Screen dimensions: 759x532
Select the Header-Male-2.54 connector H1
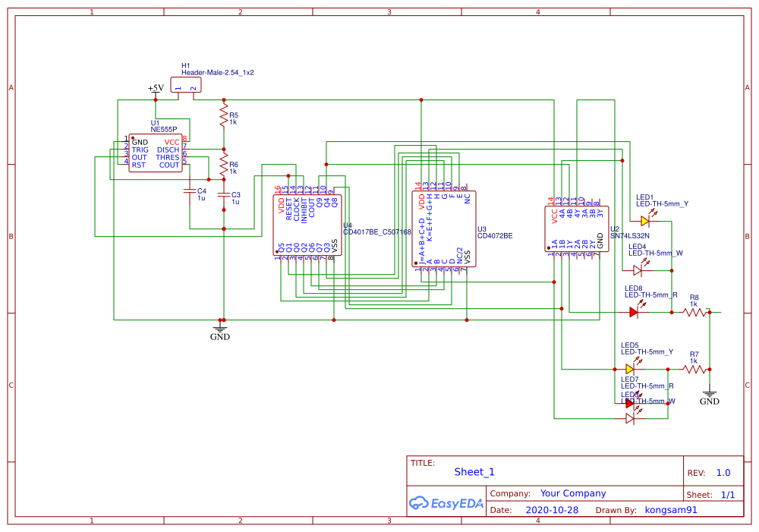point(184,83)
